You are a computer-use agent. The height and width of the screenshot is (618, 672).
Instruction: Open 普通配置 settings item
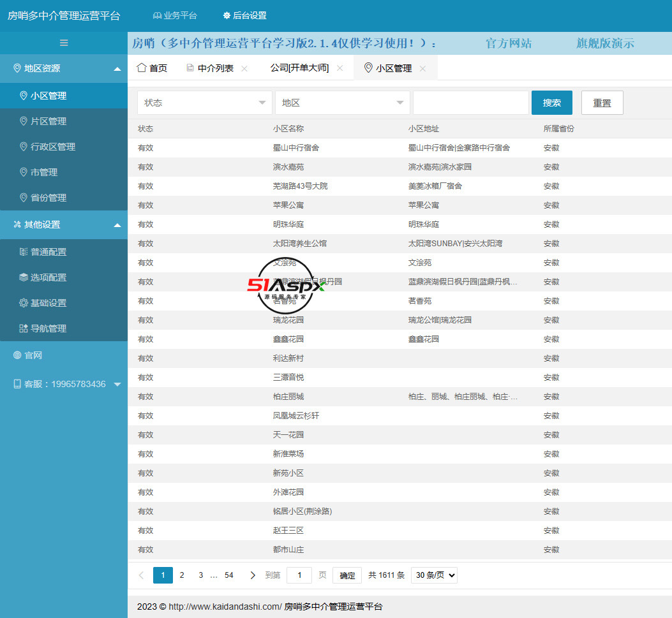[x=48, y=252]
